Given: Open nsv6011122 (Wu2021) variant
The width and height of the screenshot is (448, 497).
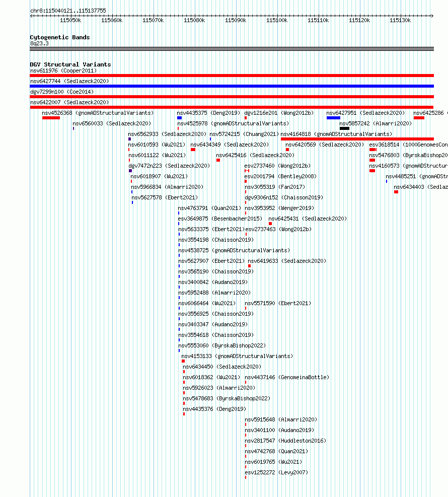Looking at the screenshot, I should pos(157,155).
